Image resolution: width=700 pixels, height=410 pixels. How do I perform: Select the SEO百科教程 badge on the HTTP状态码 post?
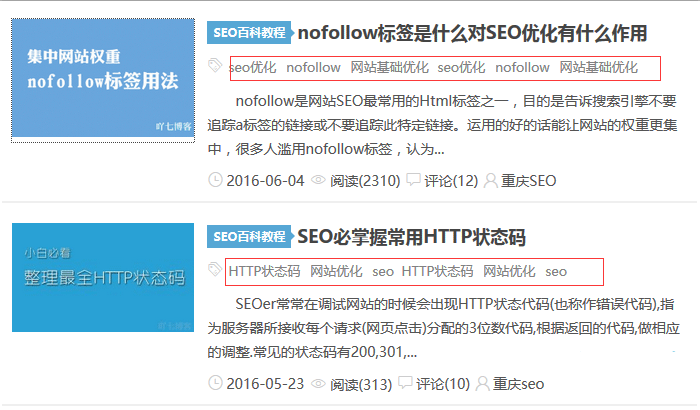(x=250, y=237)
